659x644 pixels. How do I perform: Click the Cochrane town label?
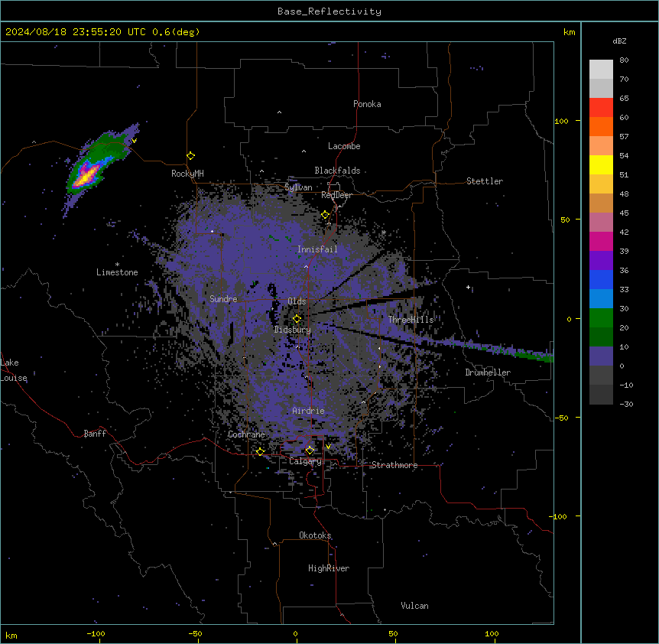[246, 434]
